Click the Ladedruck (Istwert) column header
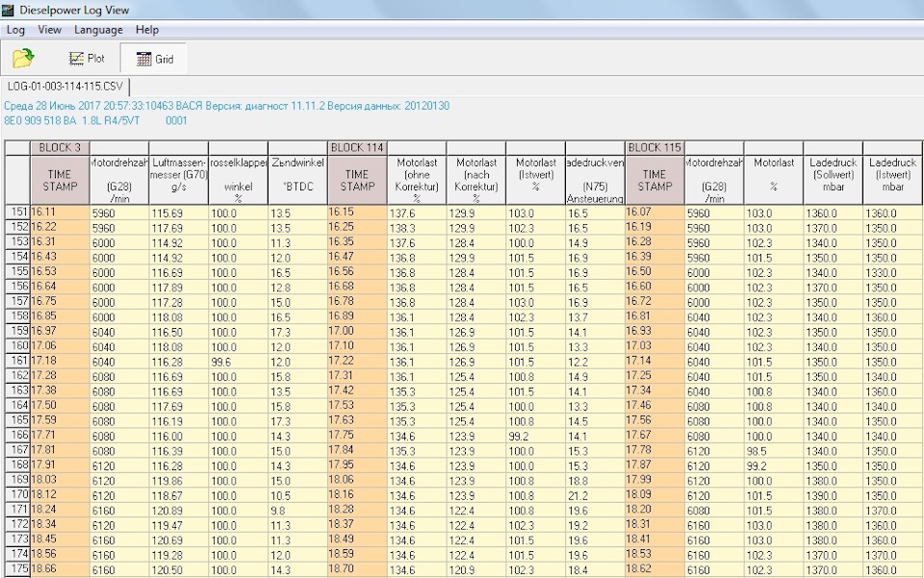Screen dimensions: 924x578 [x=892, y=179]
